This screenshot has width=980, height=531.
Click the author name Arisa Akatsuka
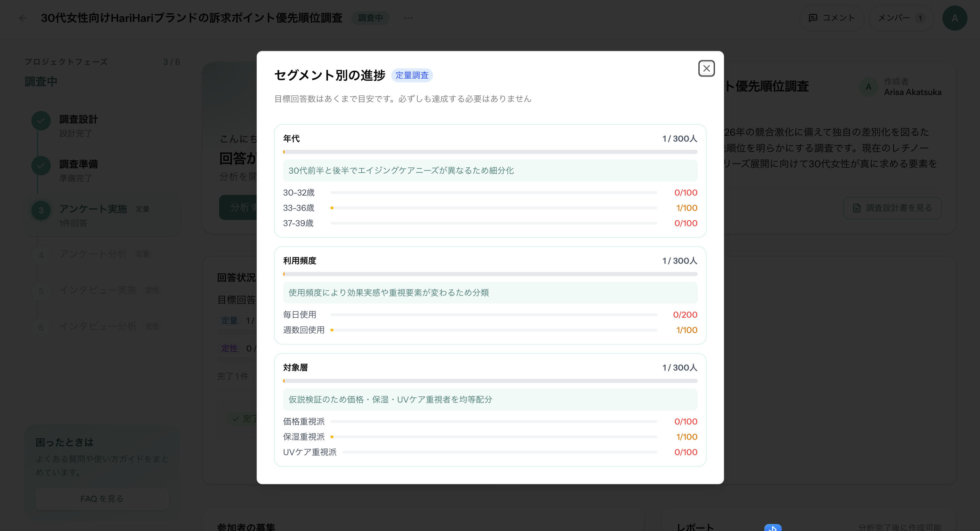(x=912, y=92)
